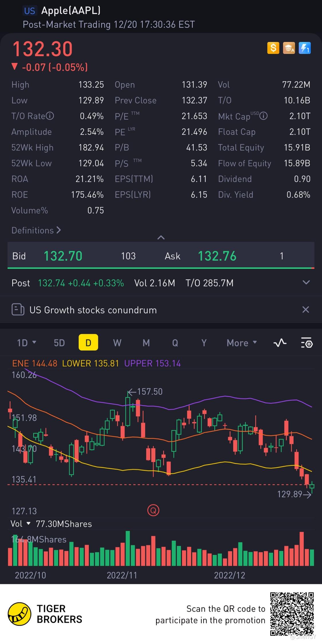Open info icon beside Mkt Cap
Viewport: 322px width, 644px height.
point(264,116)
